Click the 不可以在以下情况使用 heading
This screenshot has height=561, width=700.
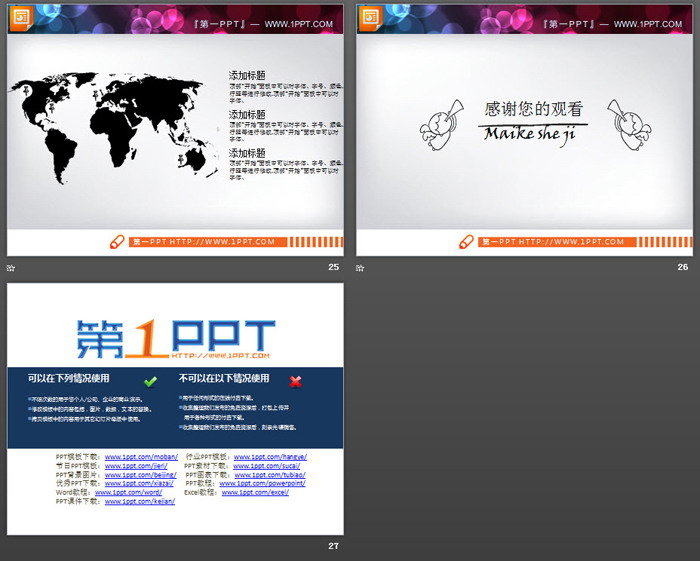coord(224,378)
